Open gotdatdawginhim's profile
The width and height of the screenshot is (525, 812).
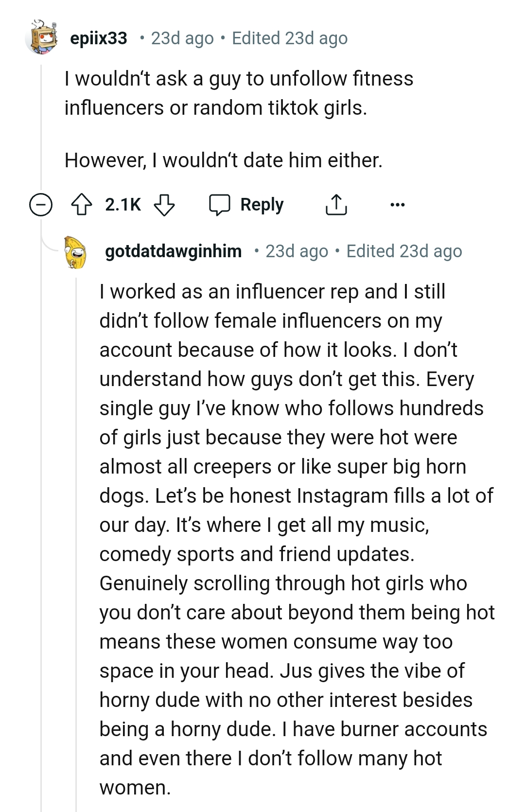pos(173,251)
